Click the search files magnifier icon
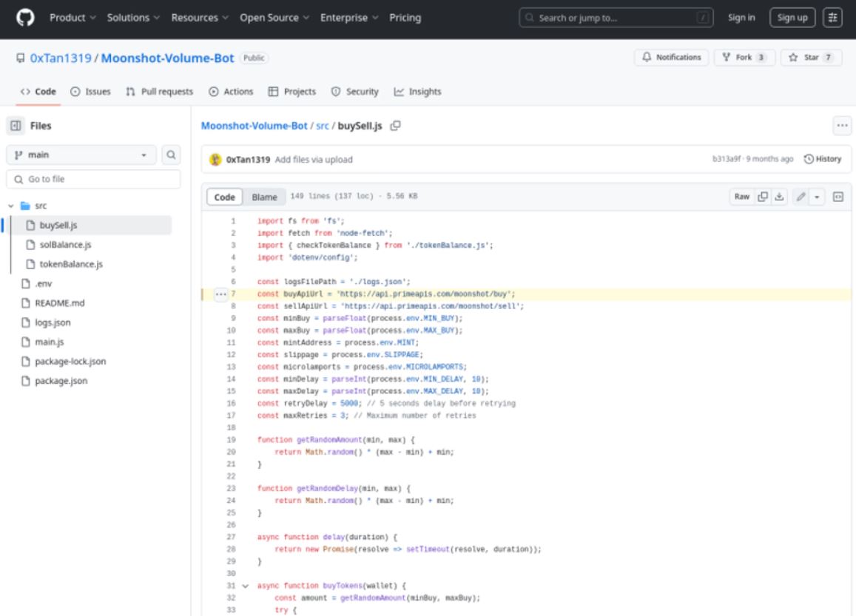This screenshot has height=616, width=856. tap(171, 155)
